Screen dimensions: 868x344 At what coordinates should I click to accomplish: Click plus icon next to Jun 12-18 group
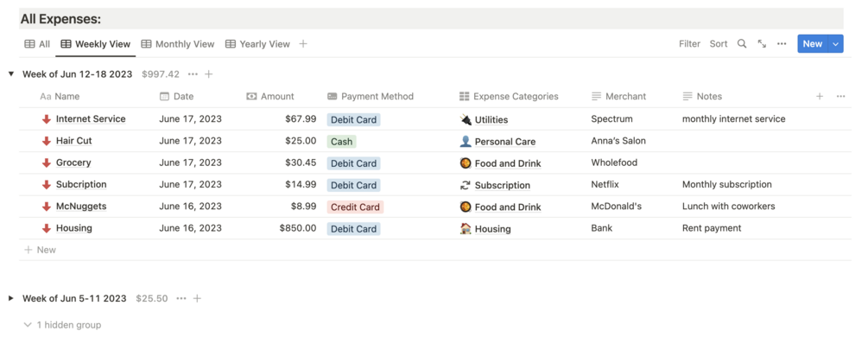pos(209,74)
